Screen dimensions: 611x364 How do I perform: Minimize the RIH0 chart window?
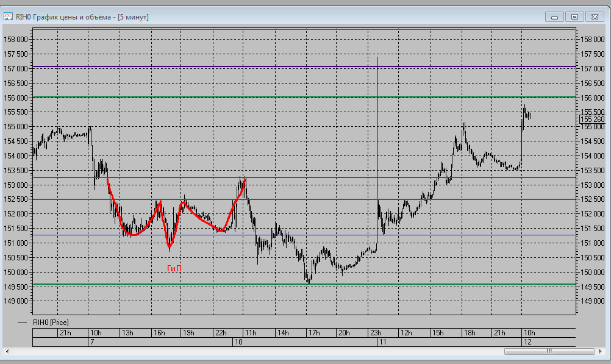pos(554,17)
